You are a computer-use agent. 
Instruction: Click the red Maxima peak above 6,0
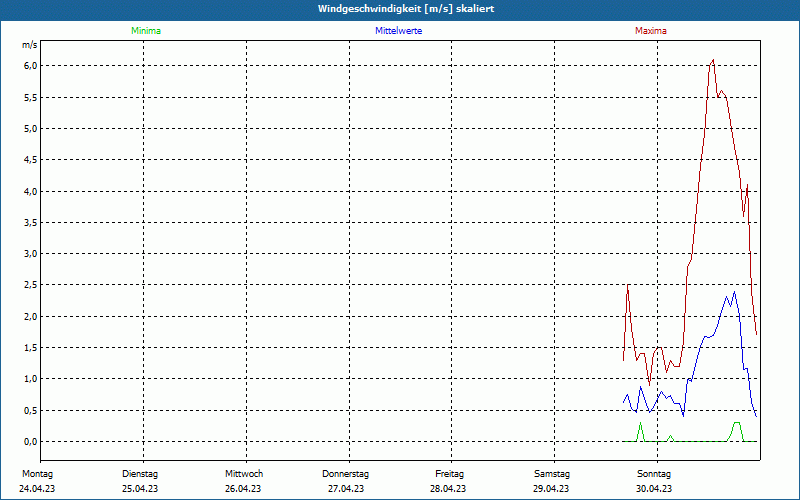point(712,61)
